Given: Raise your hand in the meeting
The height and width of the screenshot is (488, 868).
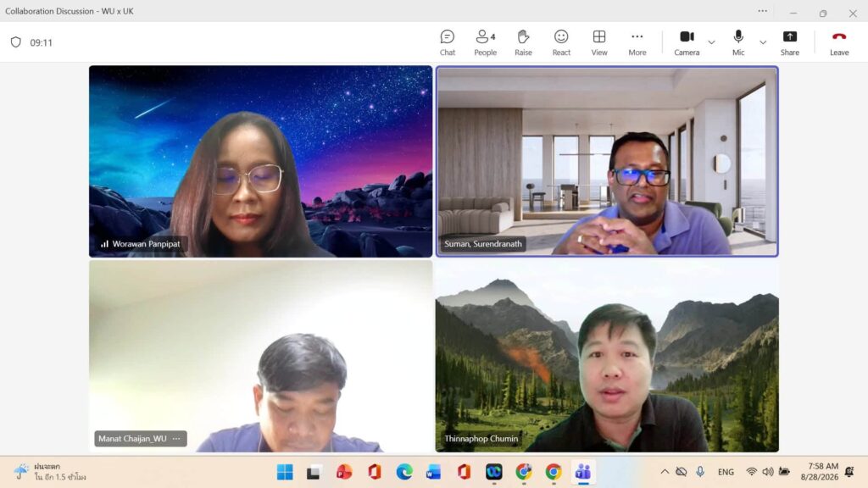Looking at the screenshot, I should (523, 42).
